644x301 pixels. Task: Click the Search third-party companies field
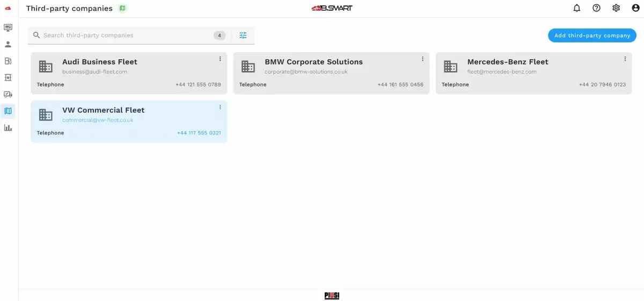(126, 35)
